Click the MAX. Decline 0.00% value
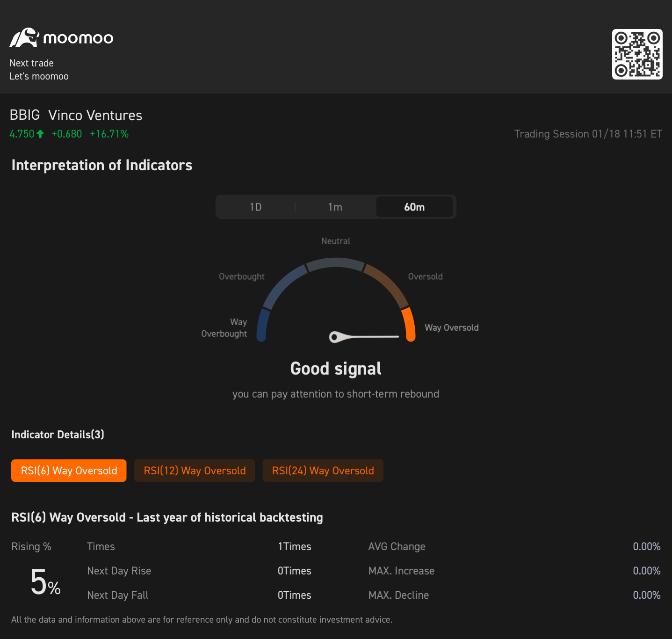The image size is (672, 639). click(647, 595)
